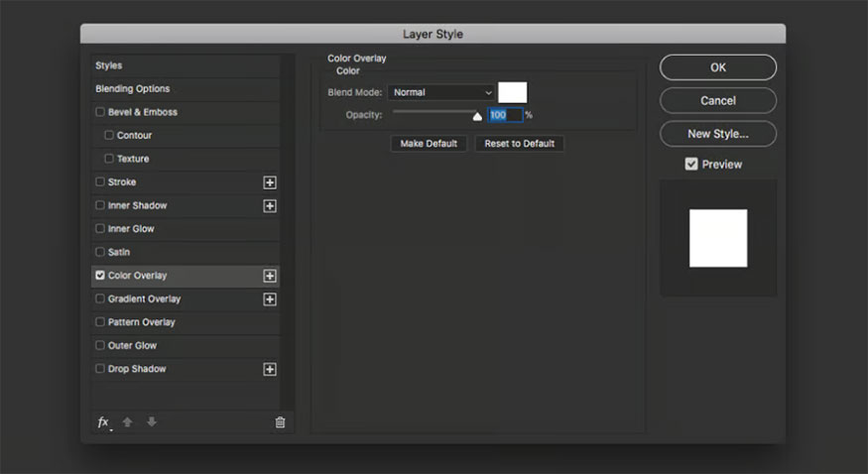The width and height of the screenshot is (868, 474).
Task: Open the white overlay color swatch
Action: pos(512,92)
